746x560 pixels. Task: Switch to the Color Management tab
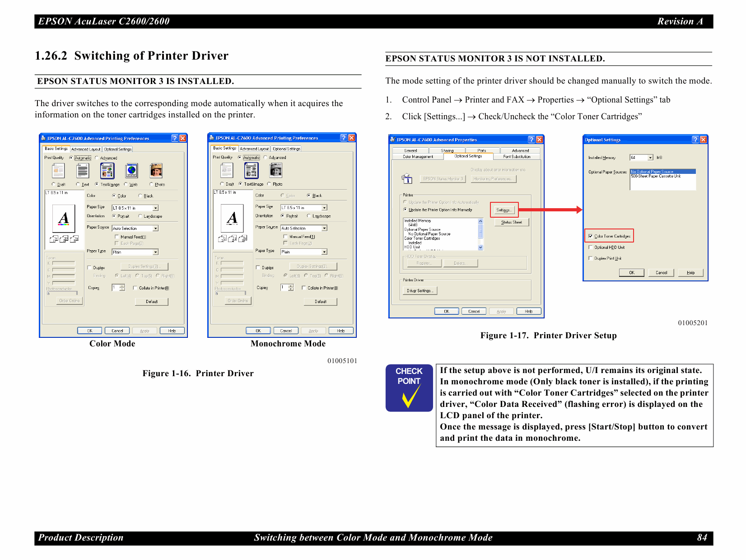click(418, 157)
